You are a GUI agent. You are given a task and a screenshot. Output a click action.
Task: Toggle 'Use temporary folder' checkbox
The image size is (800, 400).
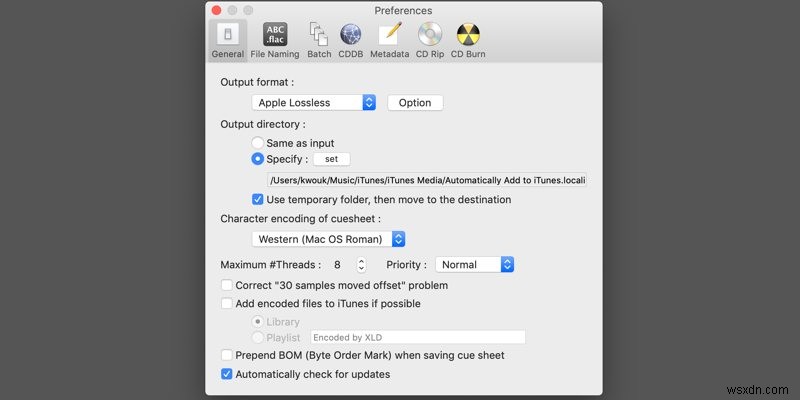pyautogui.click(x=258, y=199)
